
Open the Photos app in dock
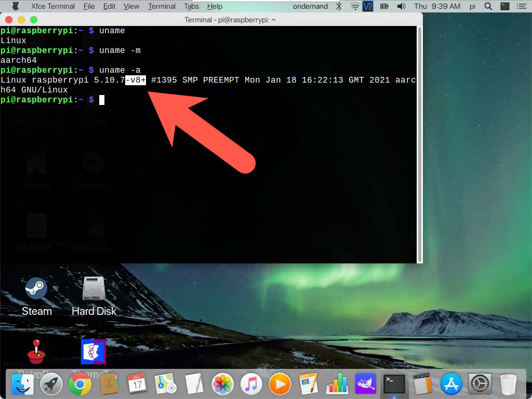223,384
